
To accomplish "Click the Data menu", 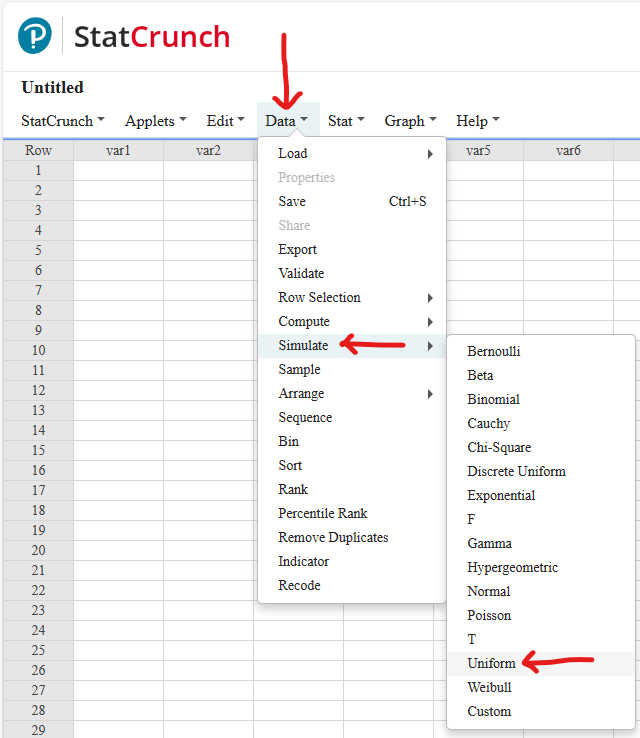I will click(286, 121).
